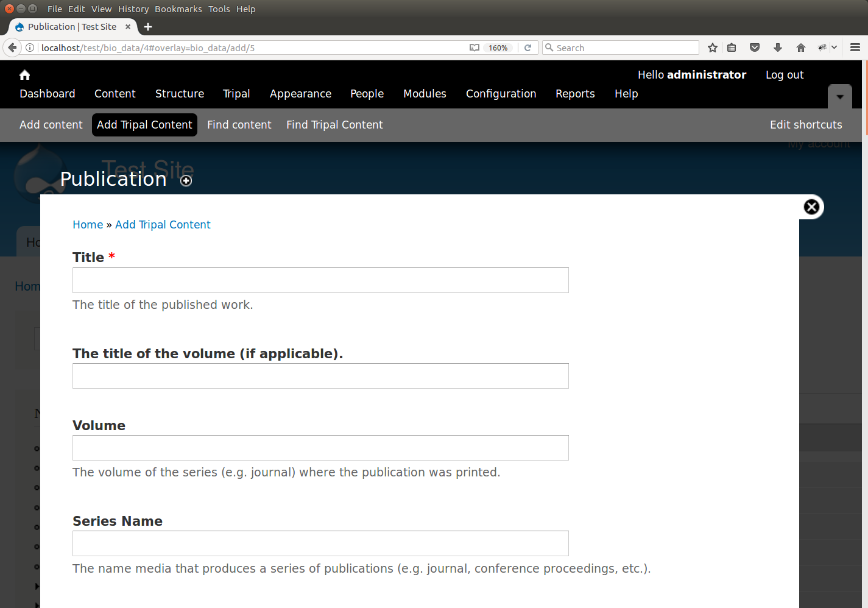Click the Log out link
The width and height of the screenshot is (868, 608).
tap(785, 75)
